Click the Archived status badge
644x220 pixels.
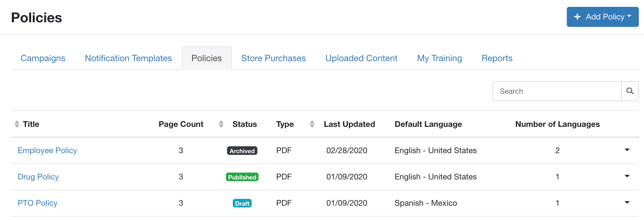point(242,151)
